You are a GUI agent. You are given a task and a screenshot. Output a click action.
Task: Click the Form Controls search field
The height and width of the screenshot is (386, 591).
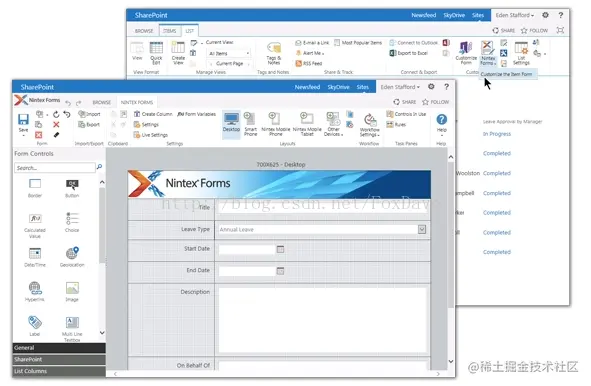(55, 168)
